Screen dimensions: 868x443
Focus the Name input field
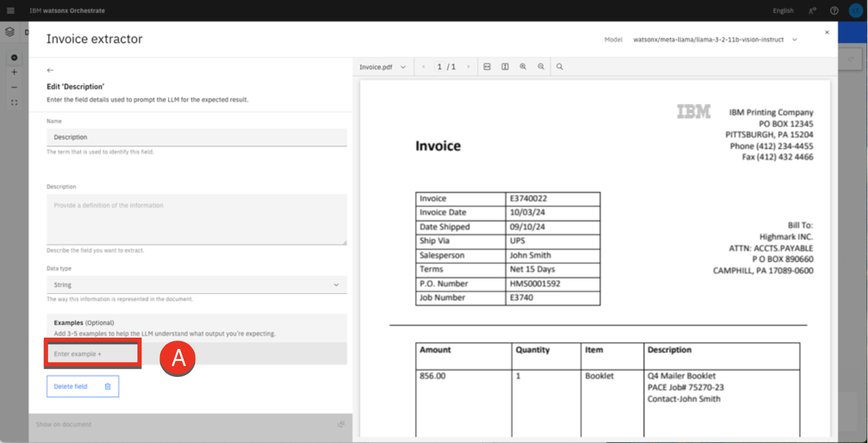[196, 137]
